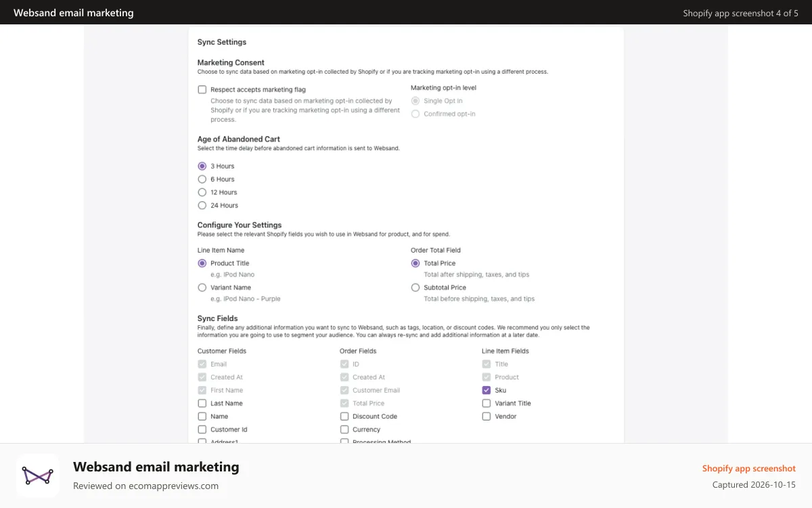The width and height of the screenshot is (812, 508).
Task: Click Customer Email order checkbox
Action: pos(344,390)
